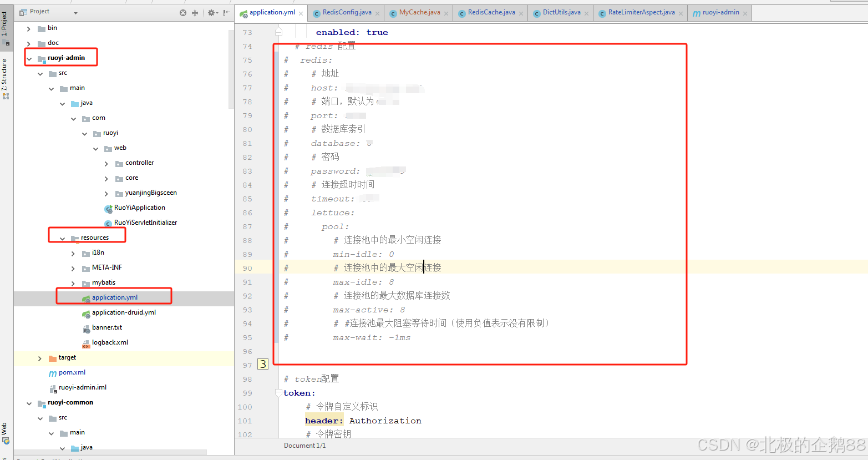Screen dimensions: 868x460
Task: Switch to the RedisCache.java tab
Action: click(x=491, y=13)
